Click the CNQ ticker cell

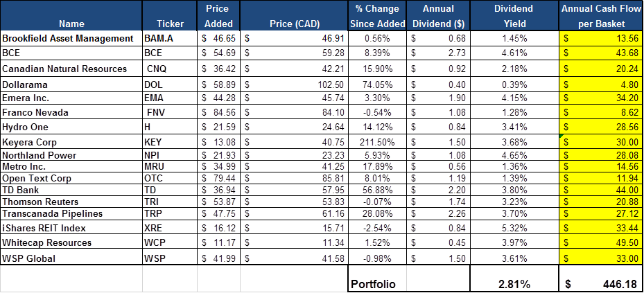(170, 69)
